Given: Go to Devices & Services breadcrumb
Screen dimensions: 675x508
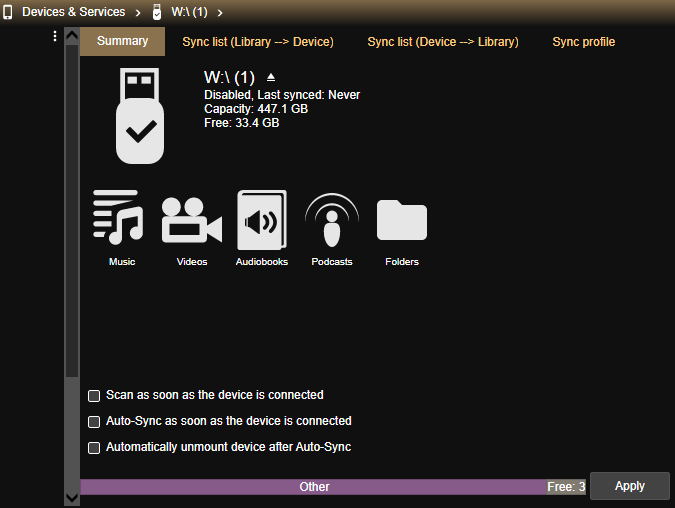Looking at the screenshot, I should point(73,12).
